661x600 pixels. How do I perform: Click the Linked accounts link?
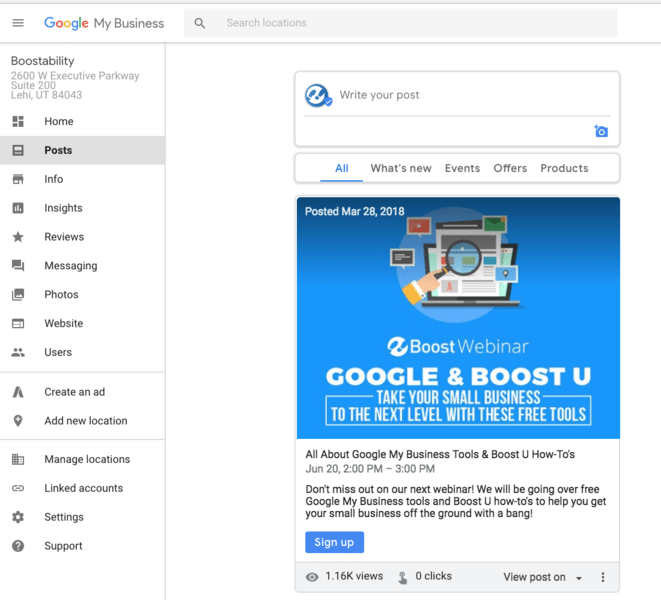click(x=83, y=488)
